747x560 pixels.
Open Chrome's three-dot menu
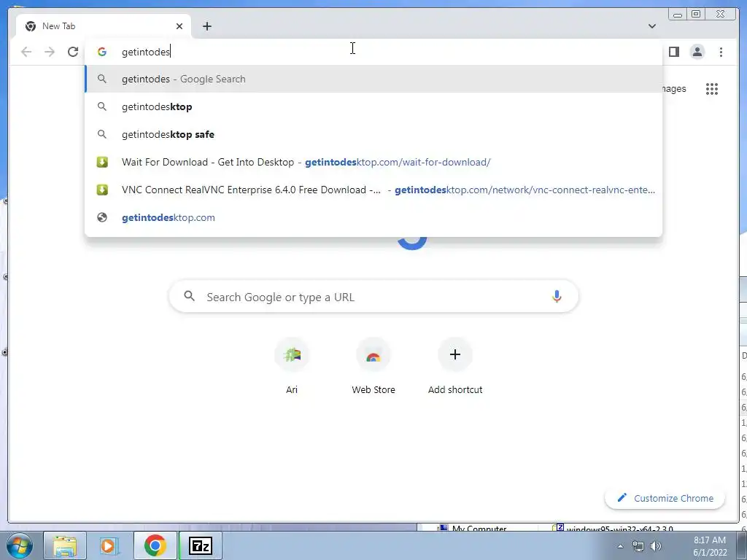721,52
